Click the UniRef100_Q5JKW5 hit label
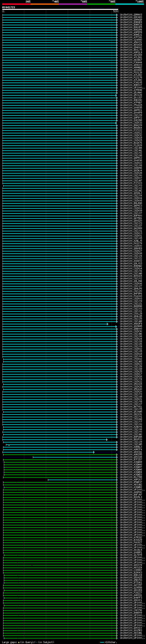146x644 pixels. (131, 412)
